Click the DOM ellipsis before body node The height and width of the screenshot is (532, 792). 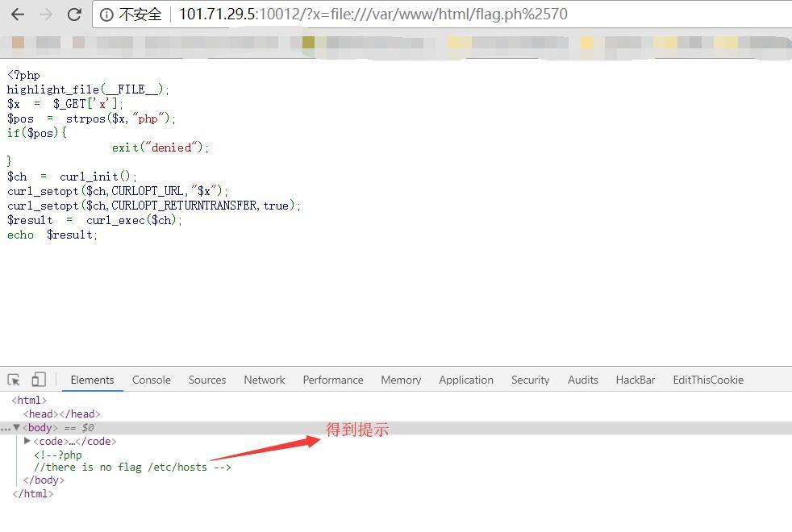(x=6, y=428)
